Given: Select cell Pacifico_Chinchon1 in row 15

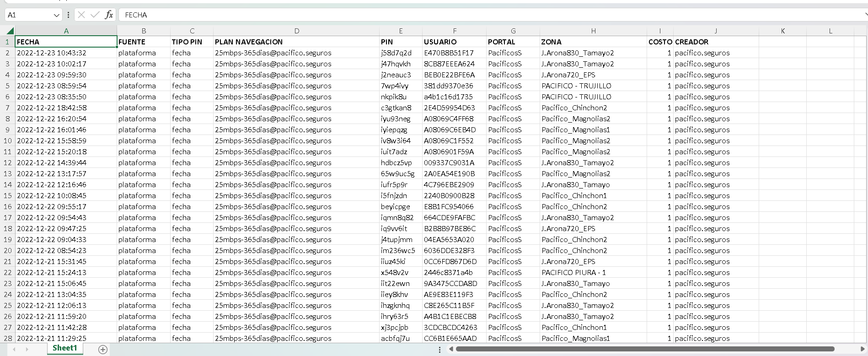Looking at the screenshot, I should (593, 195).
